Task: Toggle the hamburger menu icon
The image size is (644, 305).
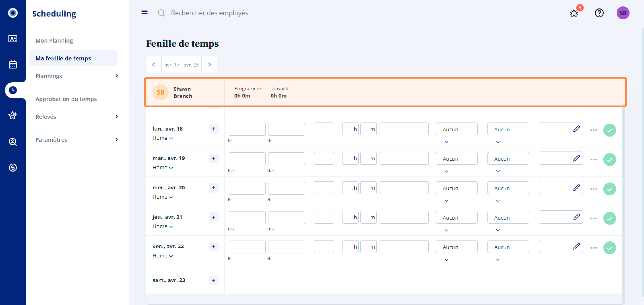Action: pos(144,12)
